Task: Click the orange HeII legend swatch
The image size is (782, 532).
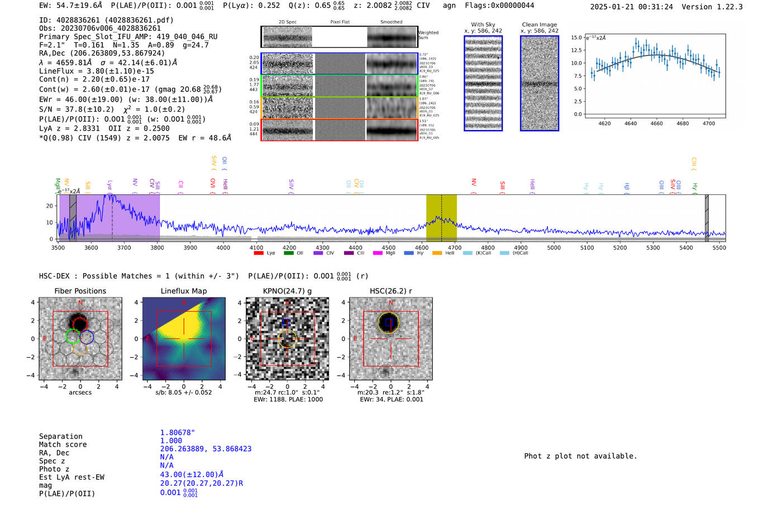Action: [x=437, y=253]
